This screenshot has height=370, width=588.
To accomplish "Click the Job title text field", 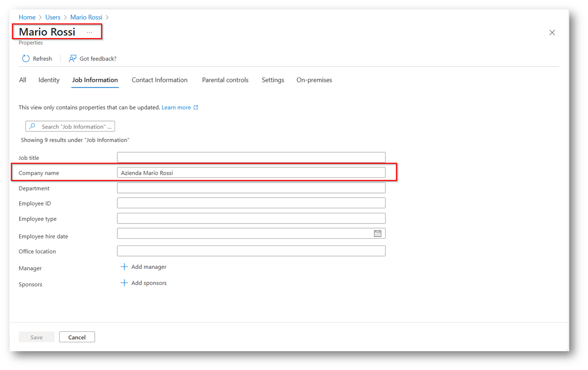I will pos(251,158).
